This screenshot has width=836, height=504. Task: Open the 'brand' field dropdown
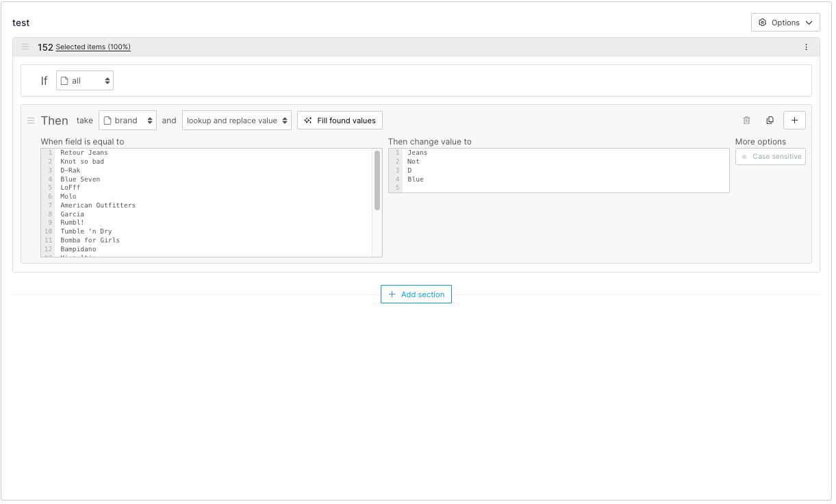[x=127, y=121]
